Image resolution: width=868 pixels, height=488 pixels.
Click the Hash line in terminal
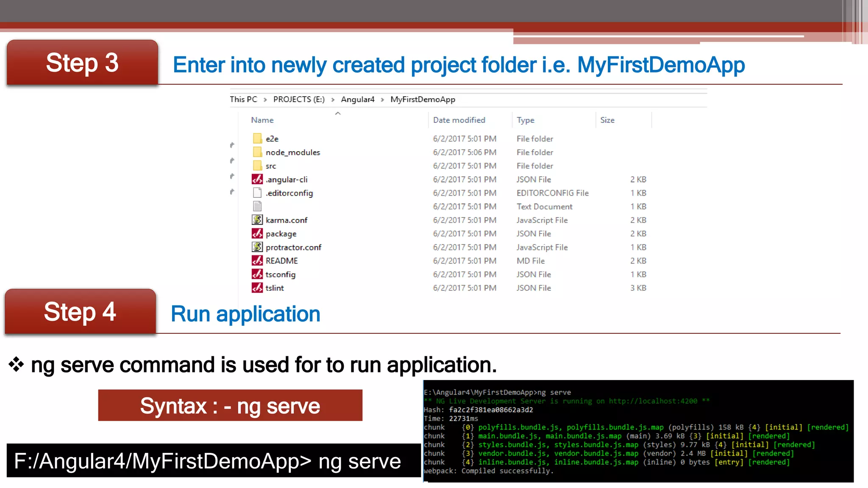(x=478, y=410)
